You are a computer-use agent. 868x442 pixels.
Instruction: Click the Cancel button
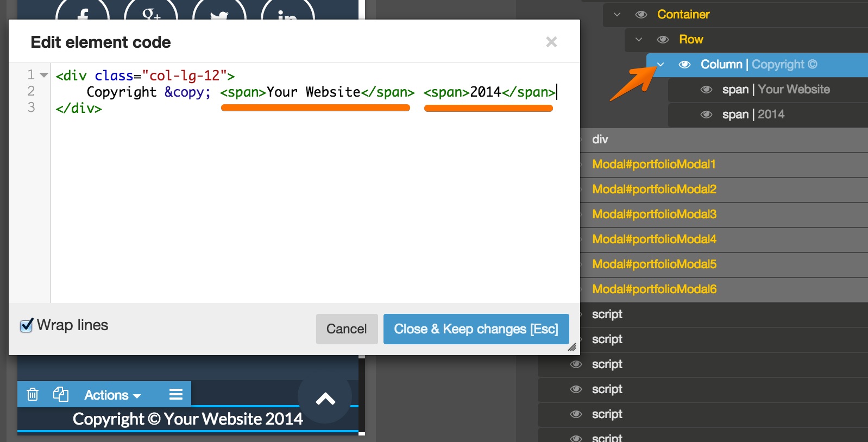(347, 329)
